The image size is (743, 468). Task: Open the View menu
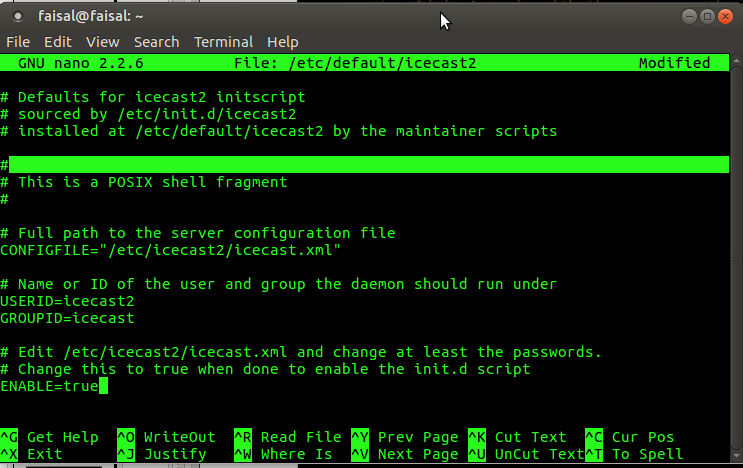(x=102, y=42)
